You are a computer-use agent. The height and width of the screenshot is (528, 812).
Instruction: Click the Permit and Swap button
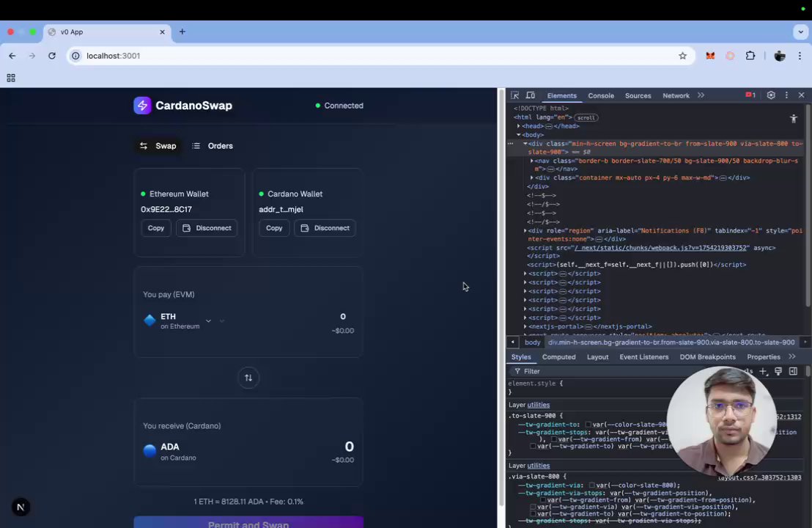click(248, 522)
